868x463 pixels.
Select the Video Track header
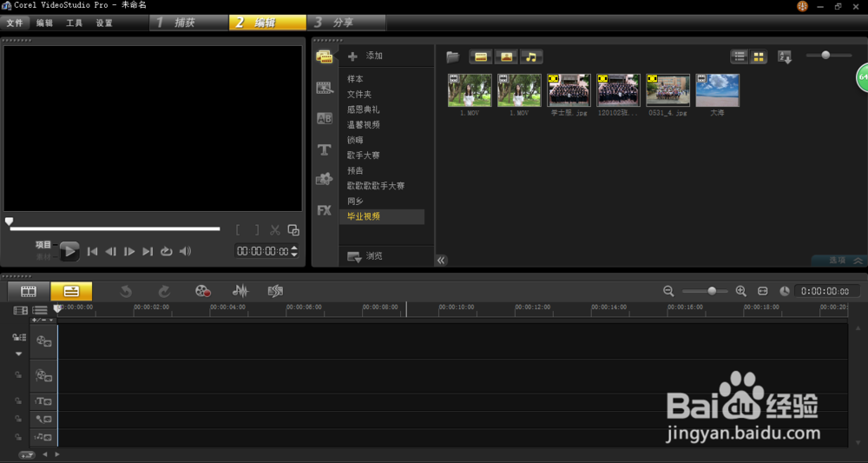[x=43, y=341]
